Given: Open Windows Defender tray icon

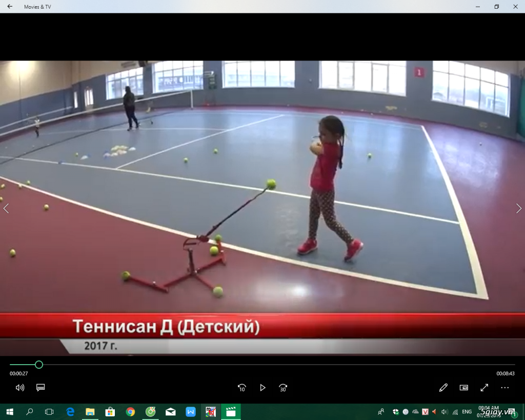Looking at the screenshot, I should pos(396,412).
